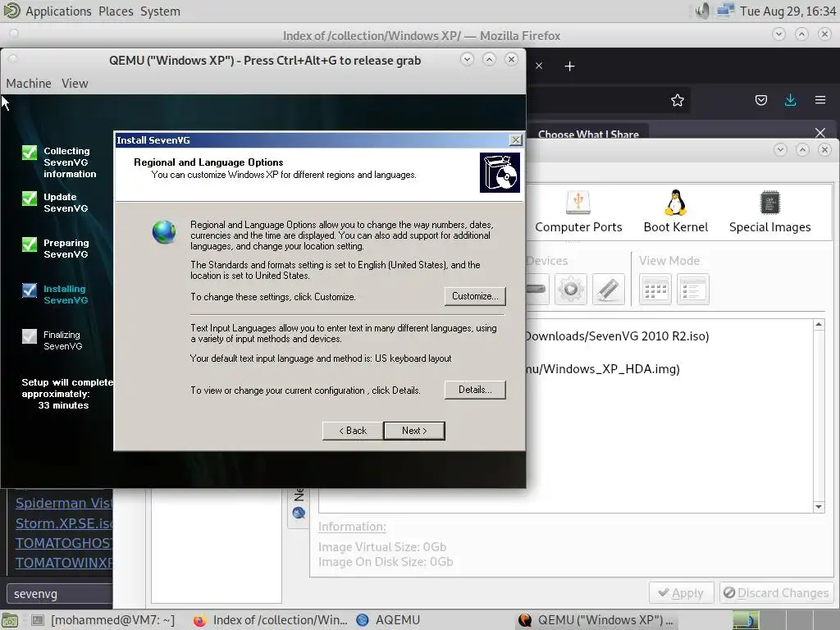Open the Boot Kernel tab in AQEMU

(x=676, y=212)
